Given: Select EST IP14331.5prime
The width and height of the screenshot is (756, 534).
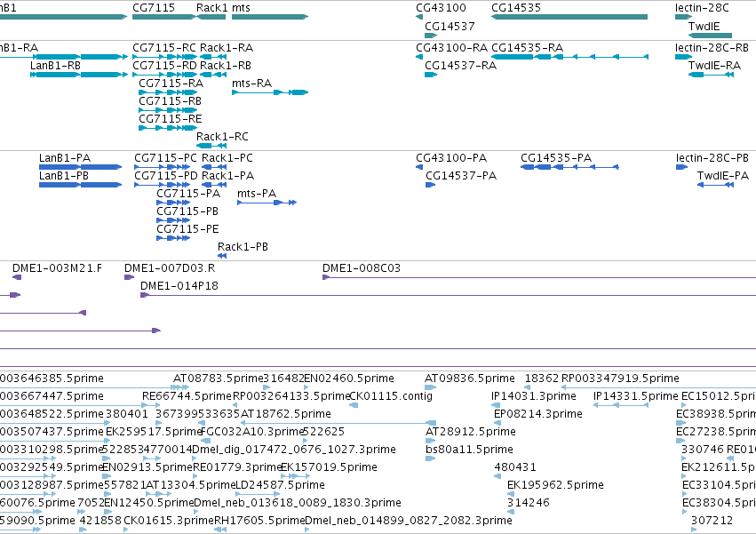Looking at the screenshot, I should pyautogui.click(x=635, y=396).
